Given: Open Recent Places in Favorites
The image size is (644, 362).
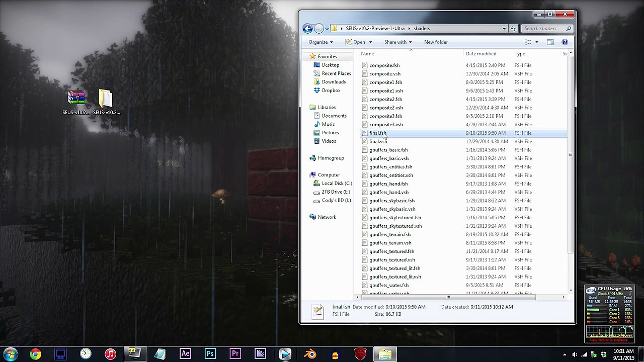Looking at the screenshot, I should [336, 74].
